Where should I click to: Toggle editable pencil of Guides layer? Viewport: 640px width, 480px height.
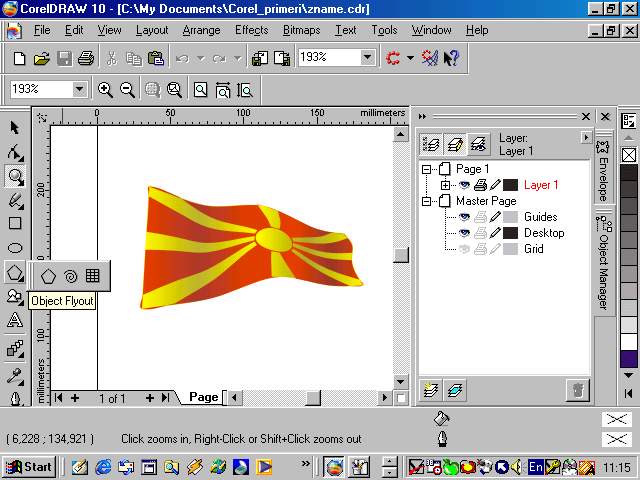point(495,217)
